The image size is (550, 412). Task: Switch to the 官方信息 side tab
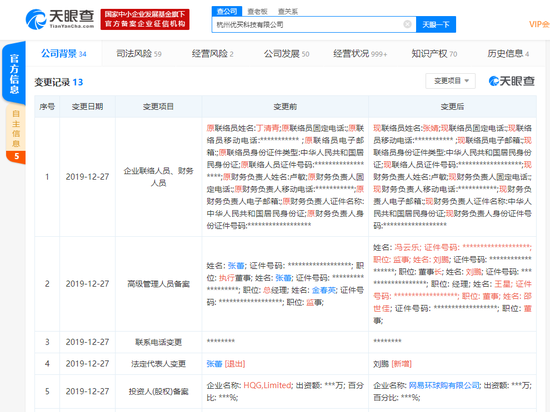[x=14, y=73]
